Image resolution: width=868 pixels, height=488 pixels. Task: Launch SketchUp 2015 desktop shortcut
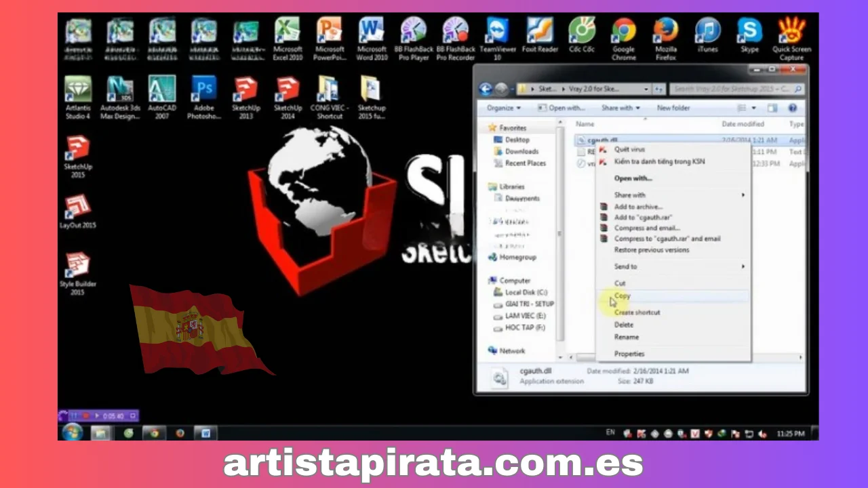tap(78, 157)
